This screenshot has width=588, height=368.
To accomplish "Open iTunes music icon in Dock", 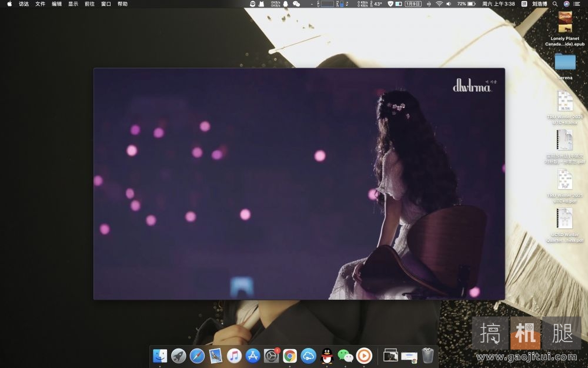I will [235, 356].
